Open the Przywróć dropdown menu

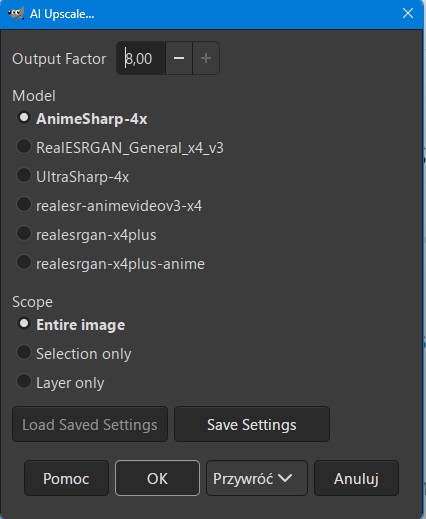pos(257,478)
